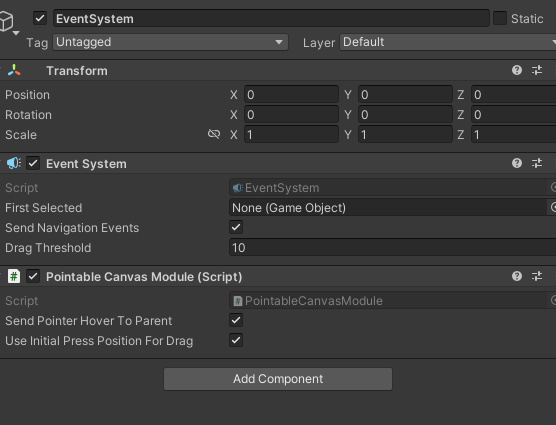
Task: Disable the Pointable Canvas Module component checkbox
Action: click(x=33, y=276)
